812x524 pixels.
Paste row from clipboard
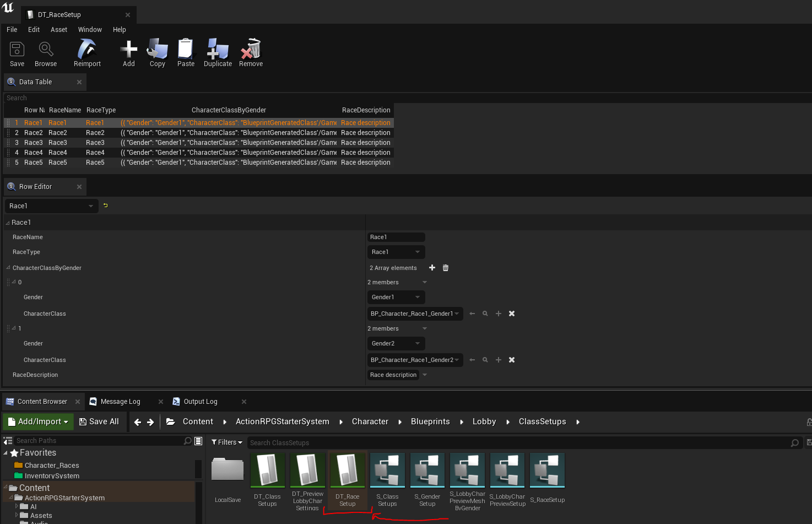[x=186, y=53]
